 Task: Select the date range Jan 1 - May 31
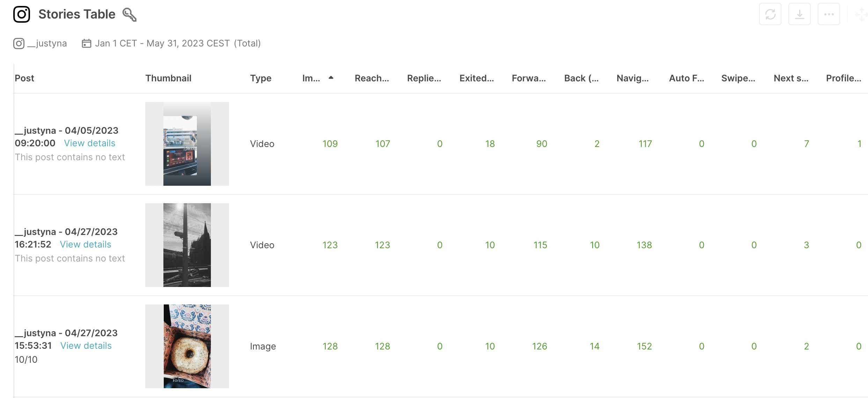coord(178,43)
